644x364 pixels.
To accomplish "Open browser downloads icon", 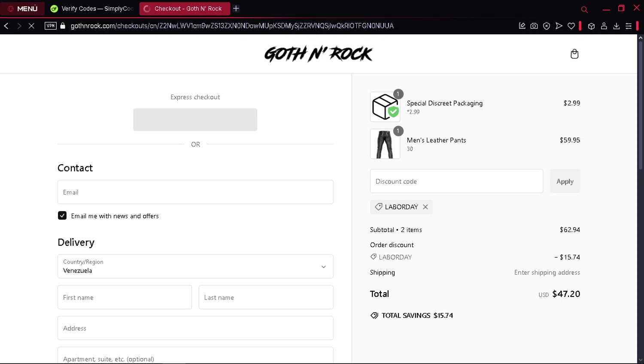I will click(616, 26).
